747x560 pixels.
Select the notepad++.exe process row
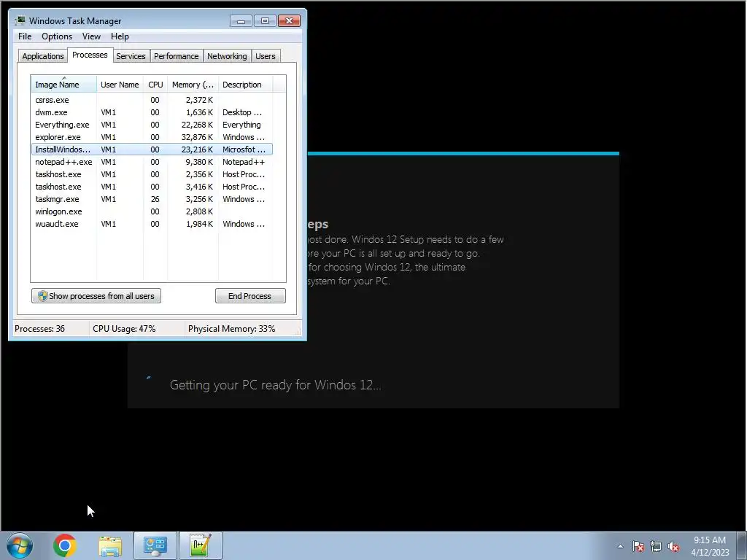coord(152,162)
